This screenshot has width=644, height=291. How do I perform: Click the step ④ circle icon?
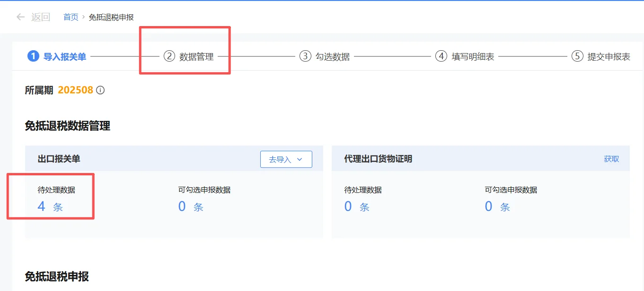pyautogui.click(x=441, y=56)
